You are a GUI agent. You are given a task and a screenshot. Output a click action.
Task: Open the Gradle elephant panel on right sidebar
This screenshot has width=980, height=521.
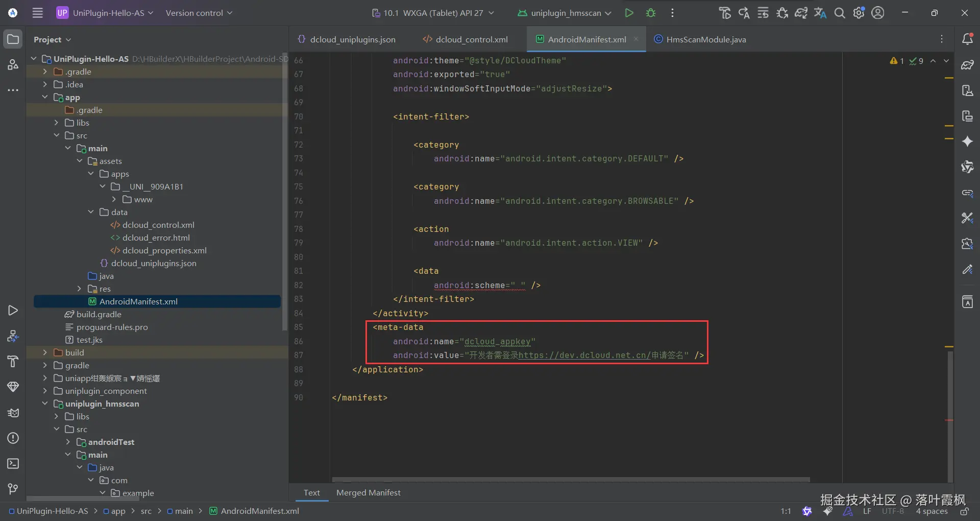pyautogui.click(x=967, y=65)
